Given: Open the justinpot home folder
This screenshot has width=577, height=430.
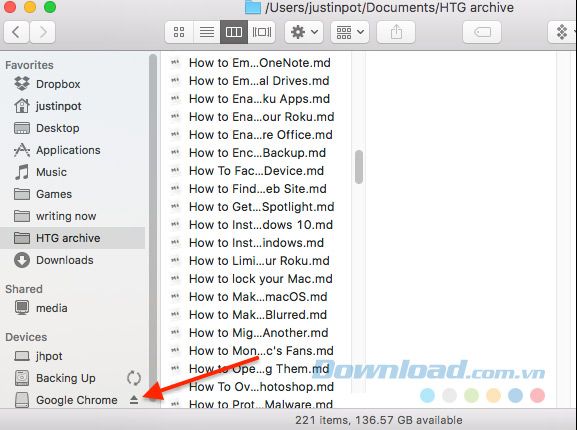Looking at the screenshot, I should [72, 106].
